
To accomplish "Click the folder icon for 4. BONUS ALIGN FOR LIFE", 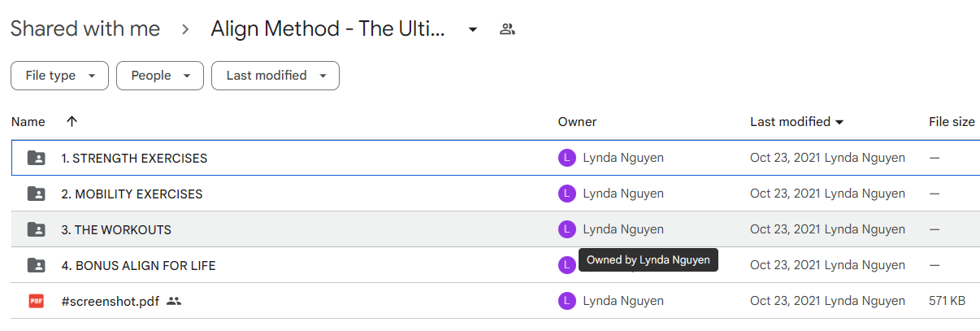I will (37, 265).
